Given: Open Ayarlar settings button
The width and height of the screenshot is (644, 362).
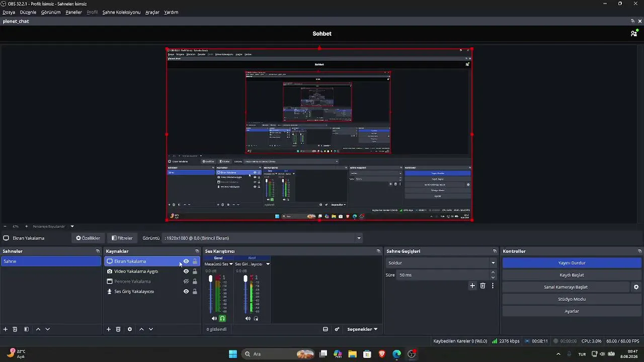Looking at the screenshot, I should [572, 311].
